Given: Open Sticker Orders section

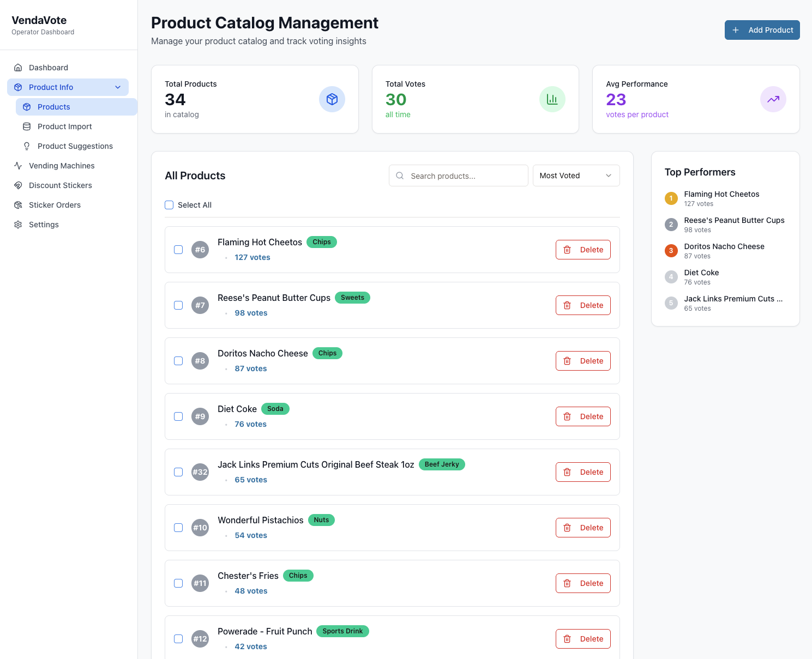Looking at the screenshot, I should click(69, 205).
